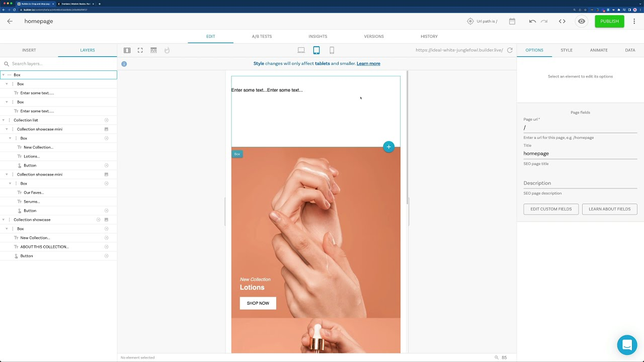Collapse the selected top-level Box layer
Viewport: 644px width, 362px height.
pyautogui.click(x=4, y=75)
